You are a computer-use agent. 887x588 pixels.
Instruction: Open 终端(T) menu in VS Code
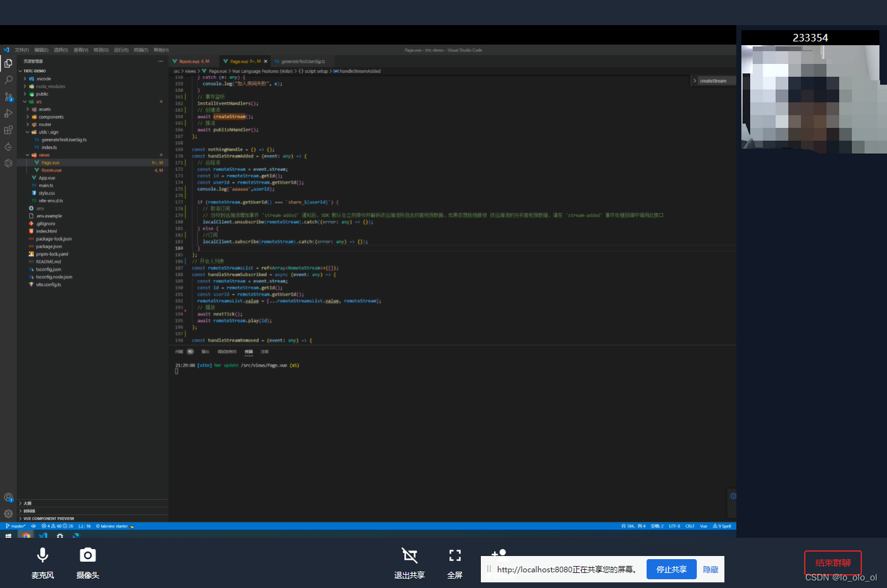pos(141,50)
